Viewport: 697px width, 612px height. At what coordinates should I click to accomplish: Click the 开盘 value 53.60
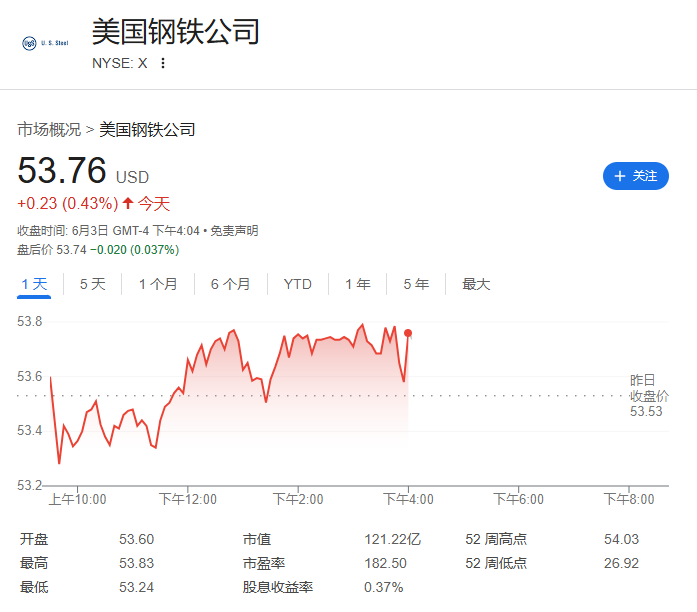[136, 539]
